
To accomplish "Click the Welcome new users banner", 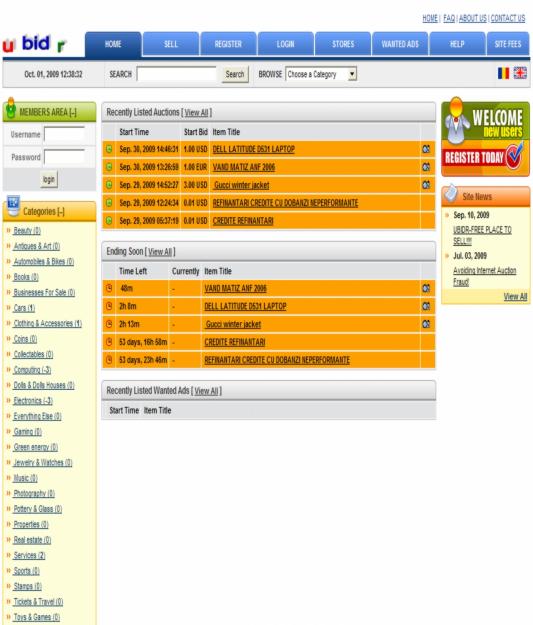I will pos(485,136).
